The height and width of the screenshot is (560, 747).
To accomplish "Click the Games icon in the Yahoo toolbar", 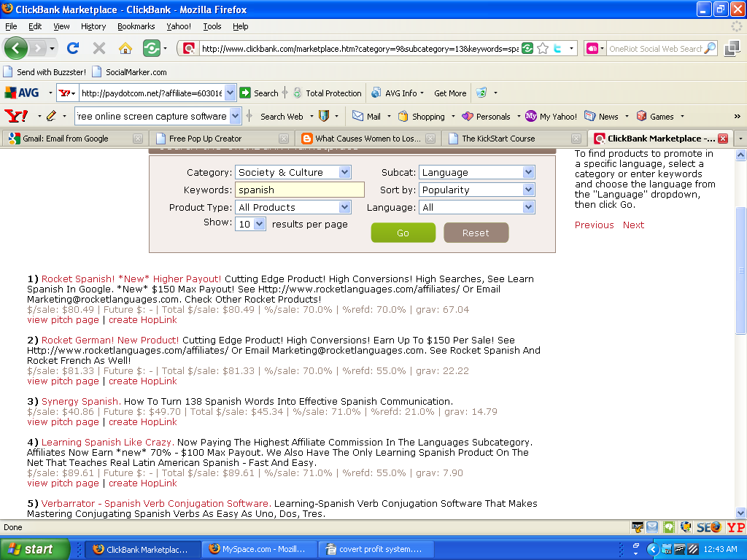I will point(655,116).
